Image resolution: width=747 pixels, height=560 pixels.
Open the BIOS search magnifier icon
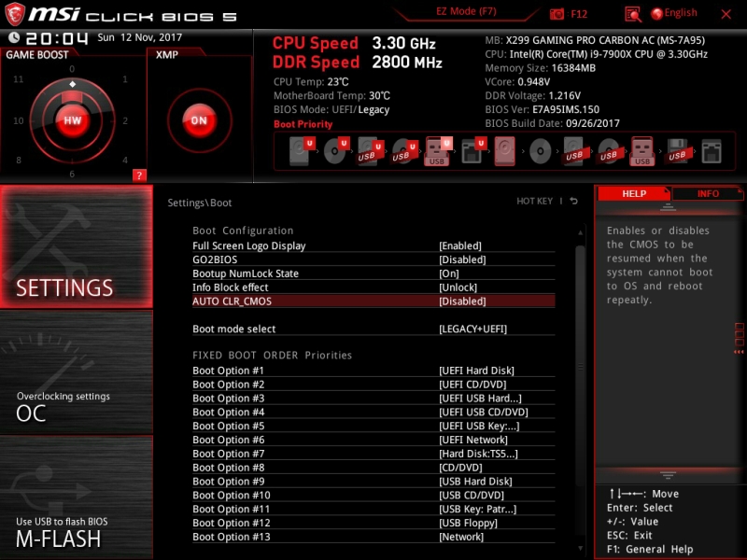pyautogui.click(x=633, y=14)
